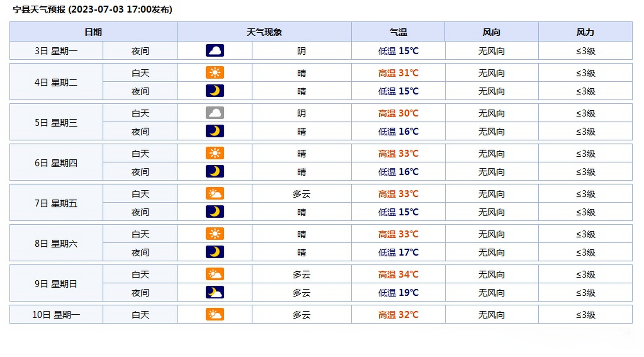This screenshot has width=644, height=357.
Task: Click the 白天 cell for July 4
Action: click(x=140, y=73)
